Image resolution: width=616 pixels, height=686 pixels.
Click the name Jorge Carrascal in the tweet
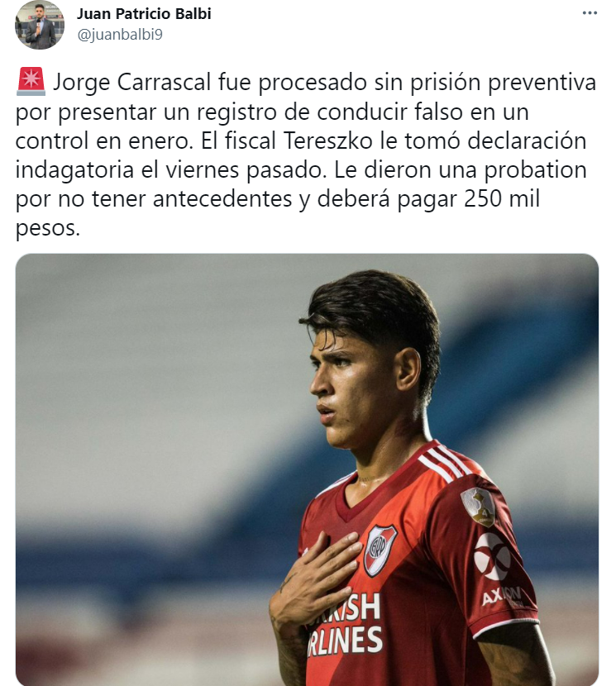pyautogui.click(x=132, y=83)
